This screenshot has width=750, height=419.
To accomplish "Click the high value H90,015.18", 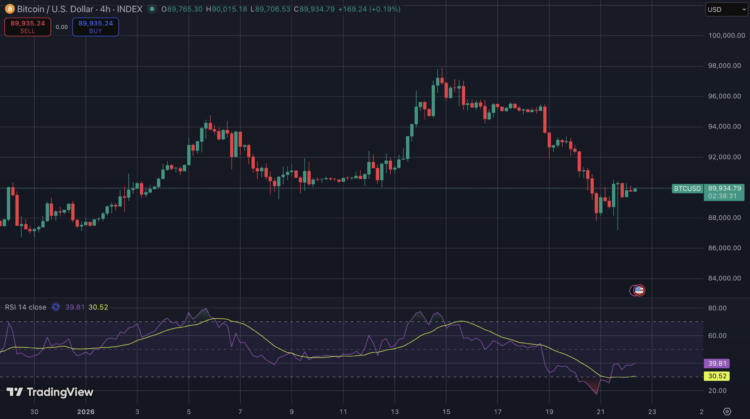I will (x=226, y=9).
